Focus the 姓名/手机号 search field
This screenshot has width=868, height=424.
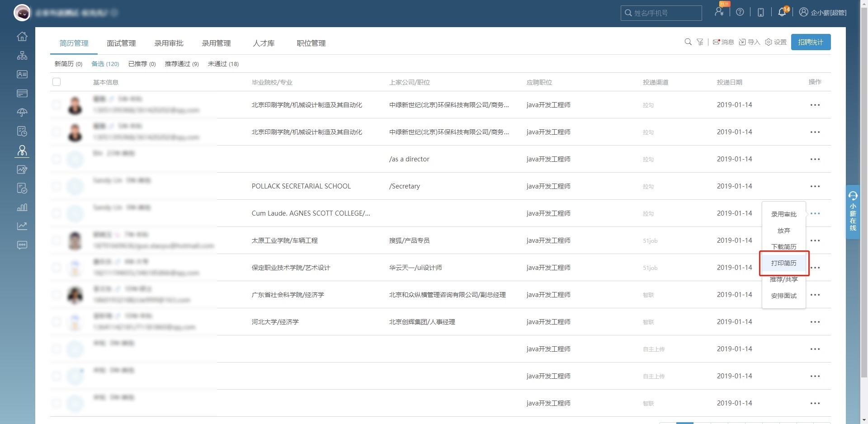(x=661, y=13)
